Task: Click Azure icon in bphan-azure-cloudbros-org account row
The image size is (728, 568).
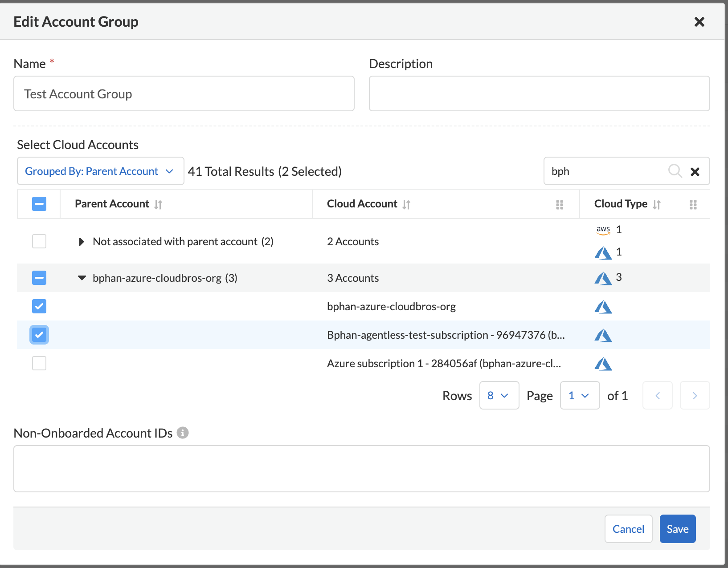Action: point(603,307)
